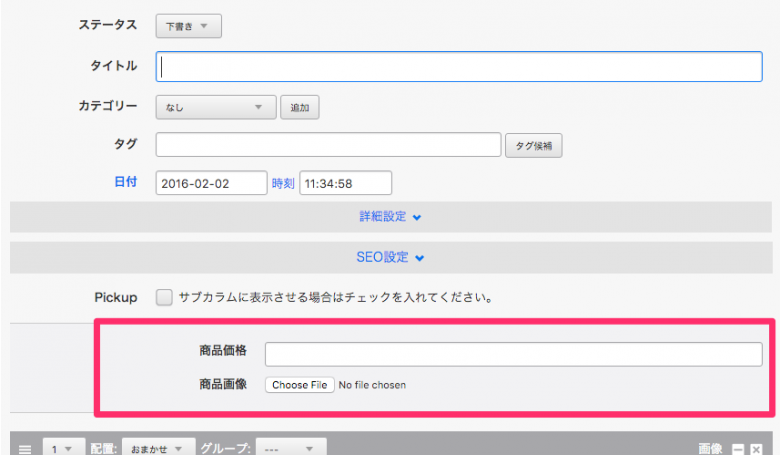Collapse the 画像 unit with minus icon
780x455 pixels.
(738, 449)
